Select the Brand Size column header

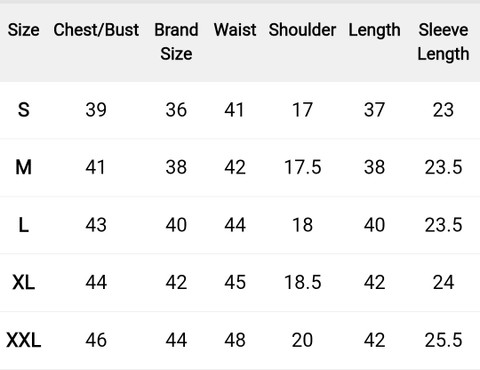coord(176,42)
